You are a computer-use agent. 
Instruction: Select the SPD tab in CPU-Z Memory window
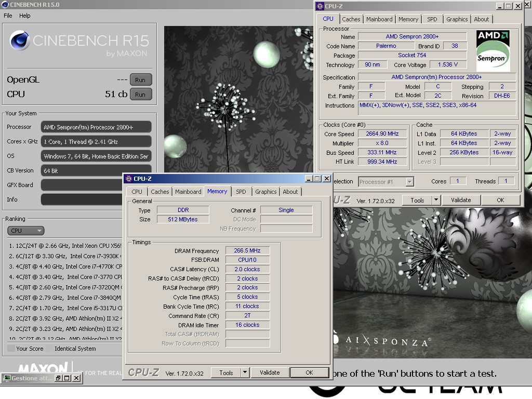coord(241,192)
